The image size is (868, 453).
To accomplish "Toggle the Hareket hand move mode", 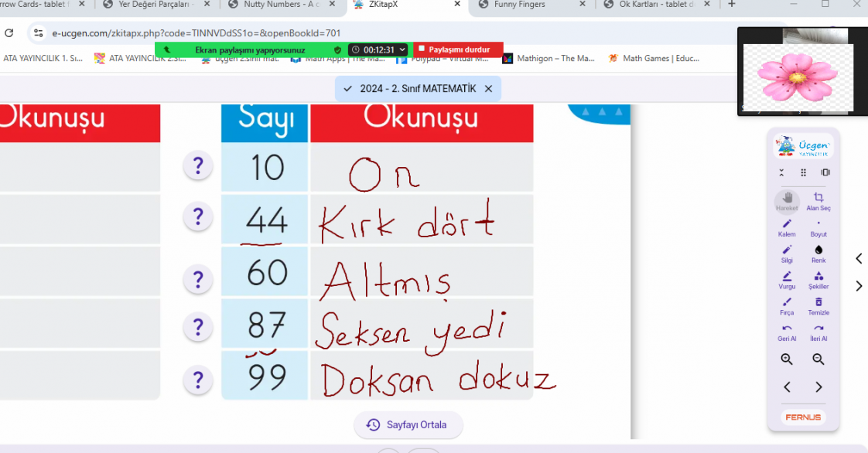I will (x=787, y=201).
